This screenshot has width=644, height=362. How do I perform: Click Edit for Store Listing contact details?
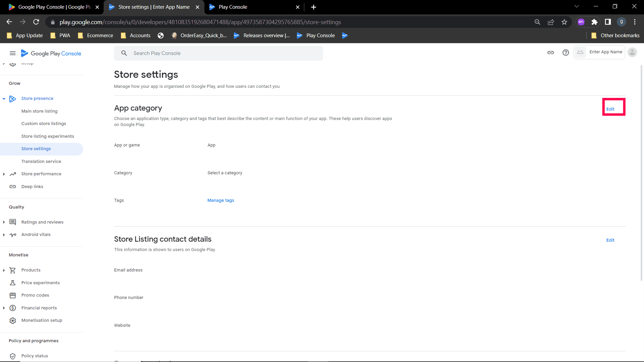click(x=610, y=240)
